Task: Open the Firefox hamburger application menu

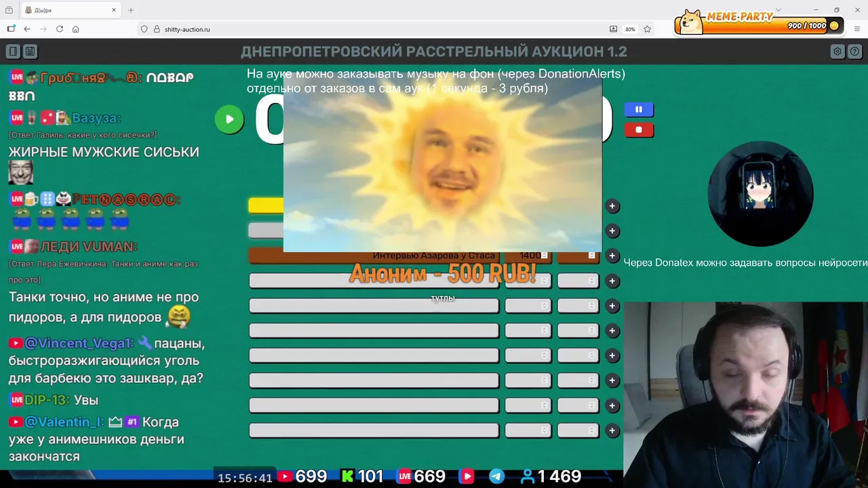Action: click(x=857, y=29)
